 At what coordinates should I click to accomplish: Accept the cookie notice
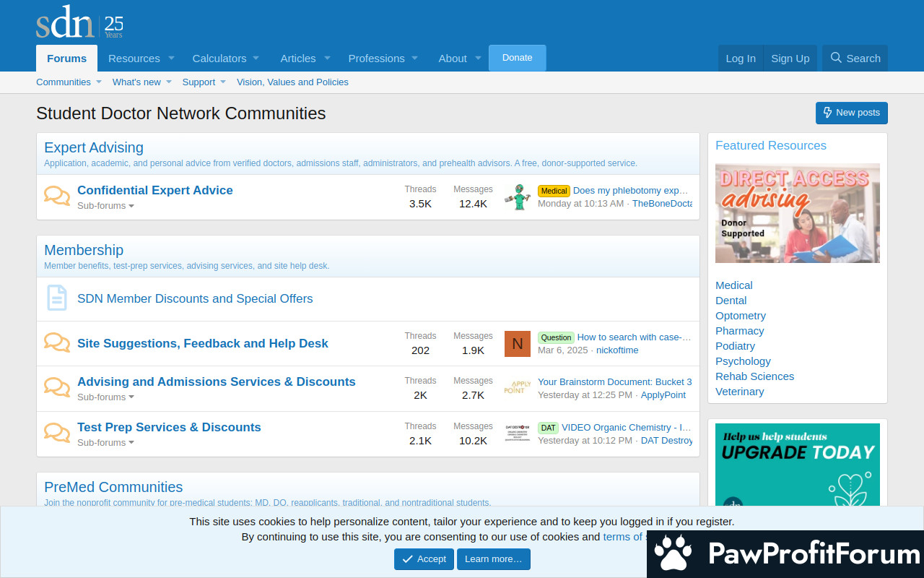click(x=424, y=559)
